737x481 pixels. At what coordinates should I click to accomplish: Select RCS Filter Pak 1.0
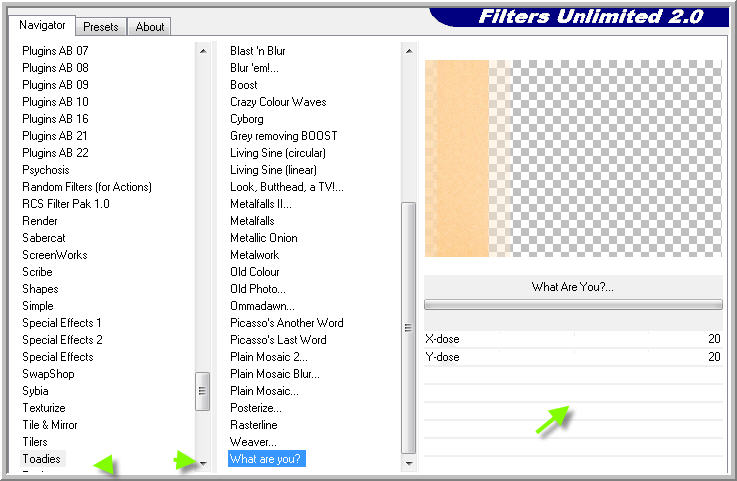click(65, 204)
